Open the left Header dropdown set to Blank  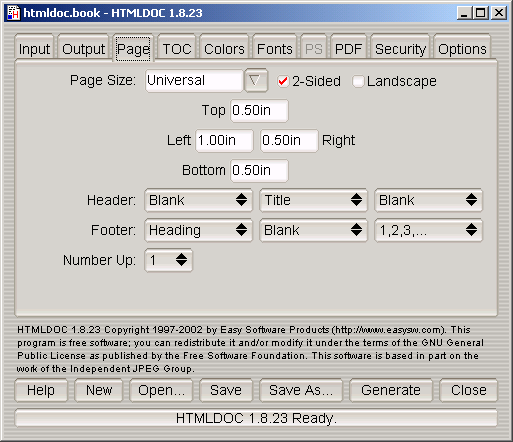(198, 200)
